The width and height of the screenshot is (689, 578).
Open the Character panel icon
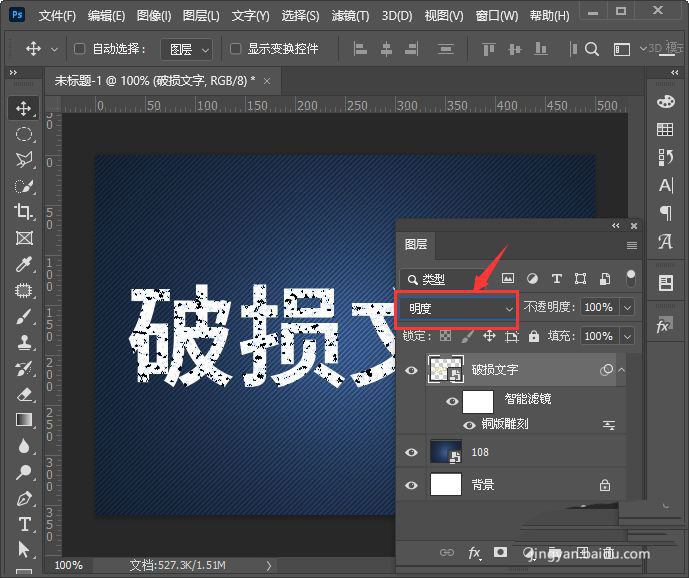pyautogui.click(x=665, y=185)
